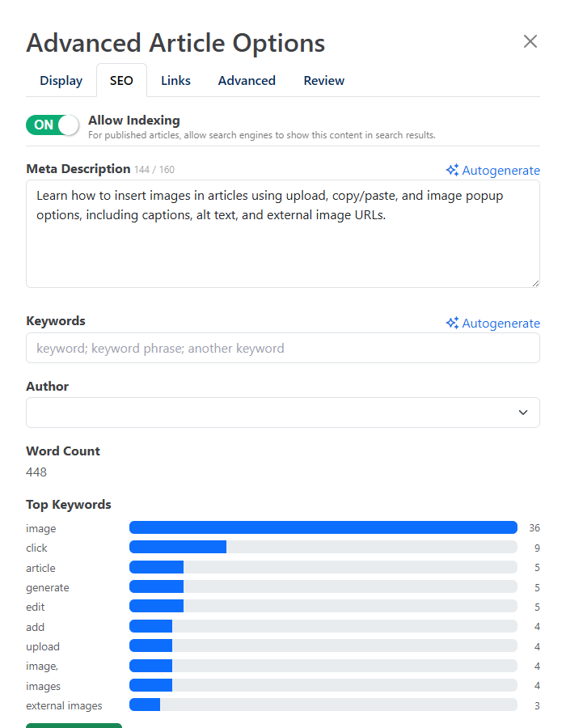Click the 'generate' keyword bar
The width and height of the screenshot is (566, 728).
click(x=323, y=586)
